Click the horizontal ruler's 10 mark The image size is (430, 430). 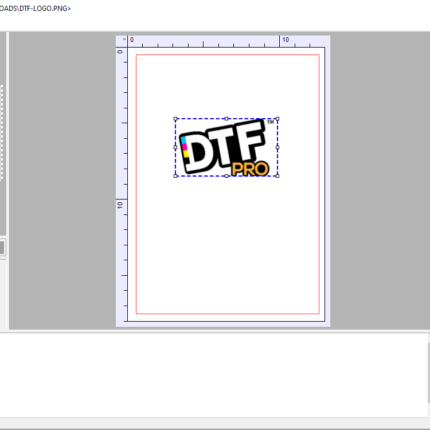tap(286, 40)
